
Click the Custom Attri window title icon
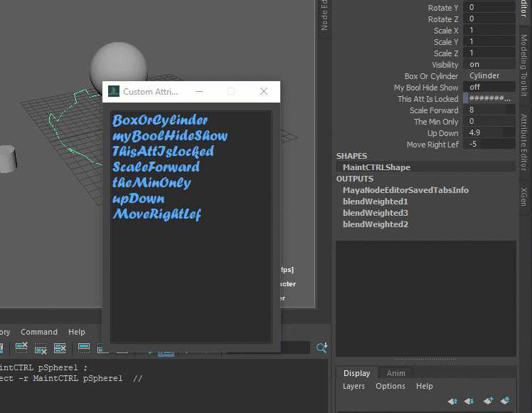(114, 91)
